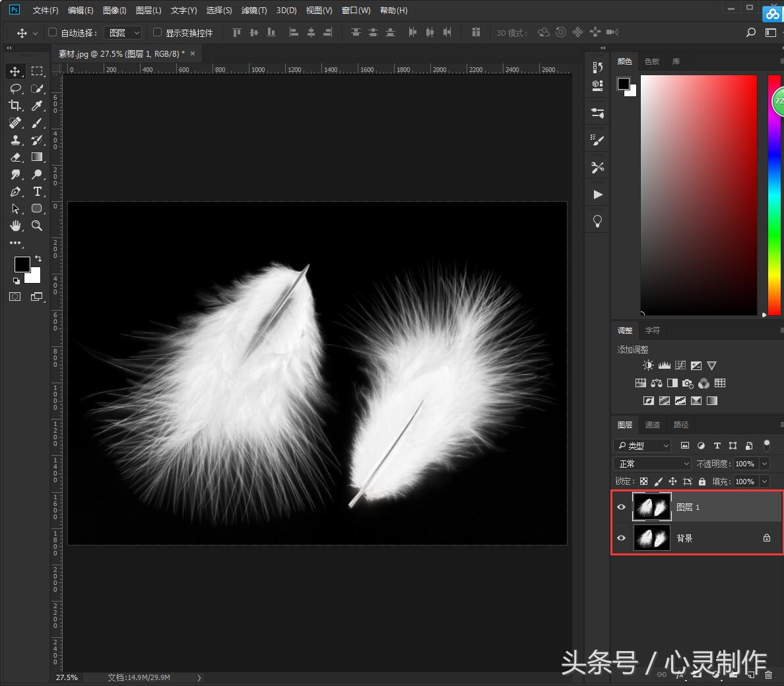This screenshot has height=686, width=784.
Task: Select the Horizontal Type tool
Action: [x=37, y=192]
